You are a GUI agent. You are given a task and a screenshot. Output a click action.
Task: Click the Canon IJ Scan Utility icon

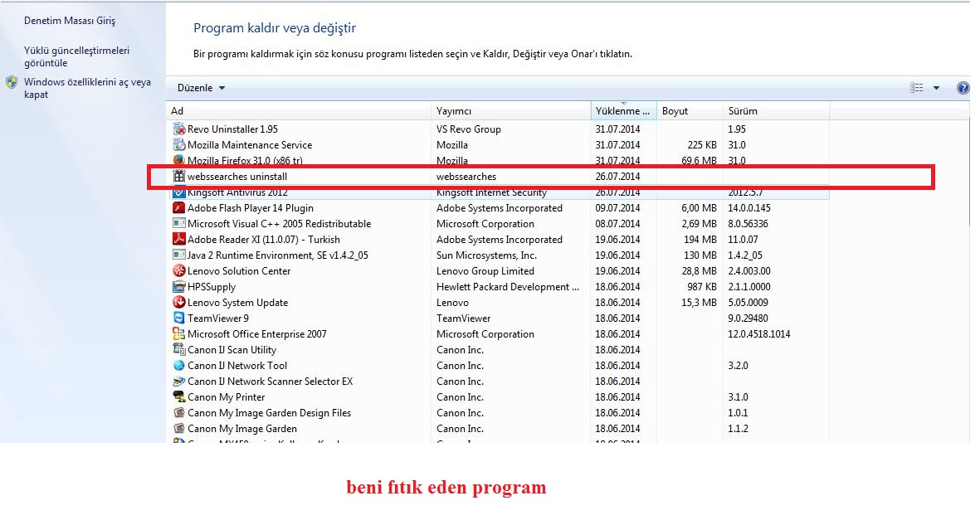[178, 349]
